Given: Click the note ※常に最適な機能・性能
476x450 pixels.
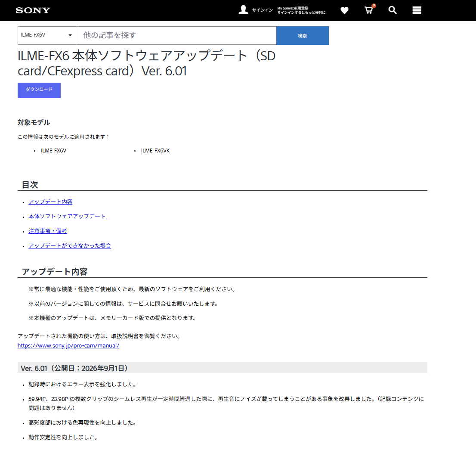Looking at the screenshot, I should 133,289.
